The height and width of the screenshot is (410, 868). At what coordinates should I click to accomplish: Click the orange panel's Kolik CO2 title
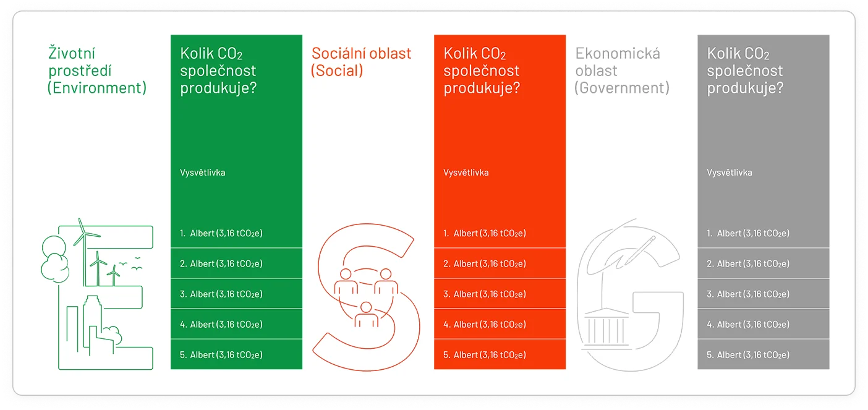click(482, 70)
